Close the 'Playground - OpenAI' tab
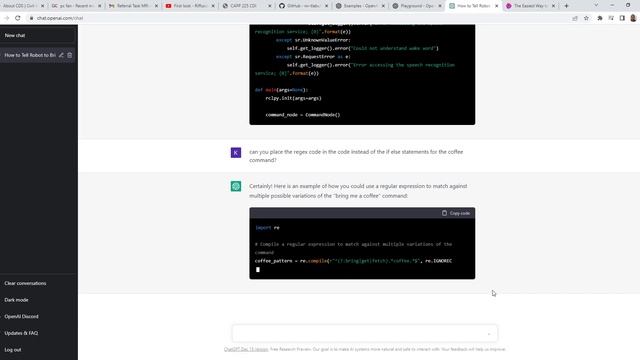 click(x=440, y=6)
